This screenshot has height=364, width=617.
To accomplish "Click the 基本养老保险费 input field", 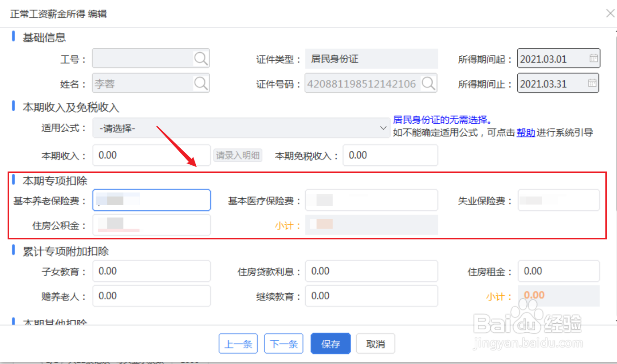I will point(151,200).
